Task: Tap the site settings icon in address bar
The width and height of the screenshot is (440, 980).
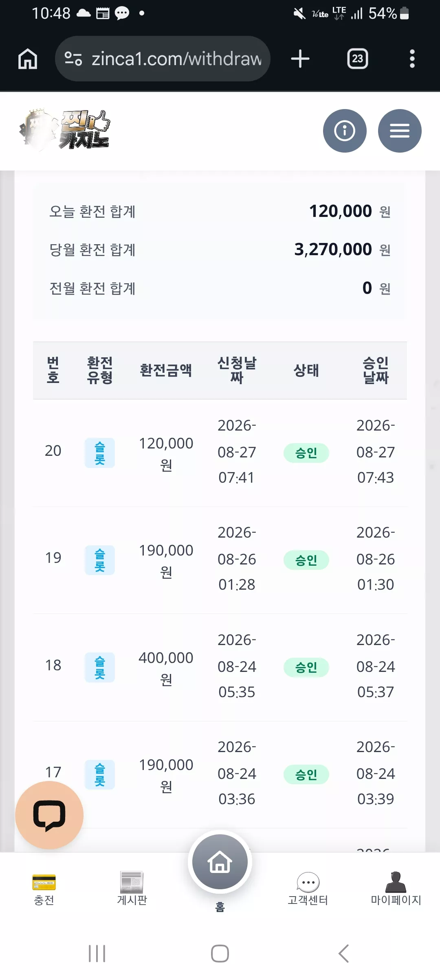Action: 73,59
